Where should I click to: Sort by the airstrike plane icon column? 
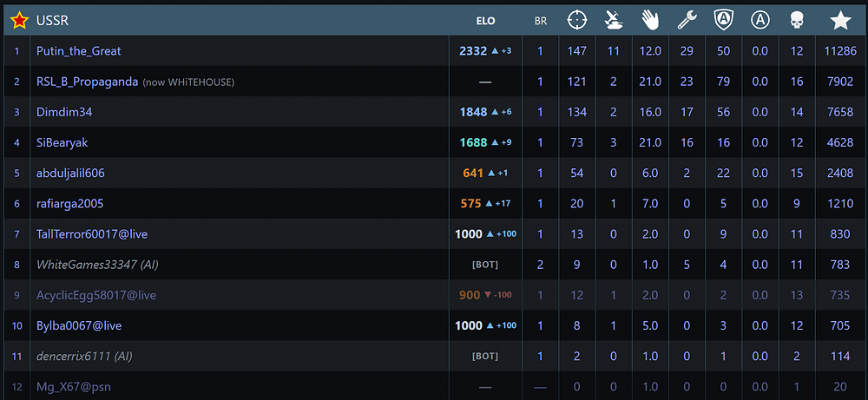[x=614, y=21]
